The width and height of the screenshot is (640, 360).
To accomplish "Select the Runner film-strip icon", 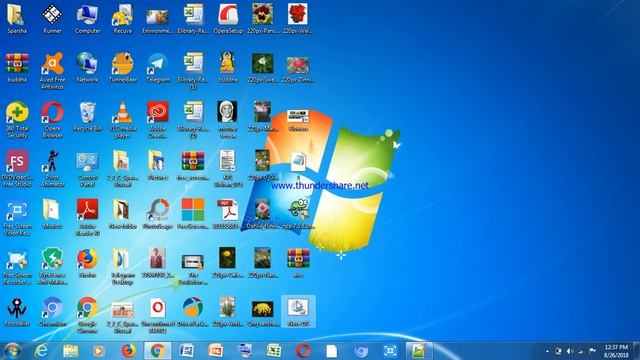I will click(52, 18).
